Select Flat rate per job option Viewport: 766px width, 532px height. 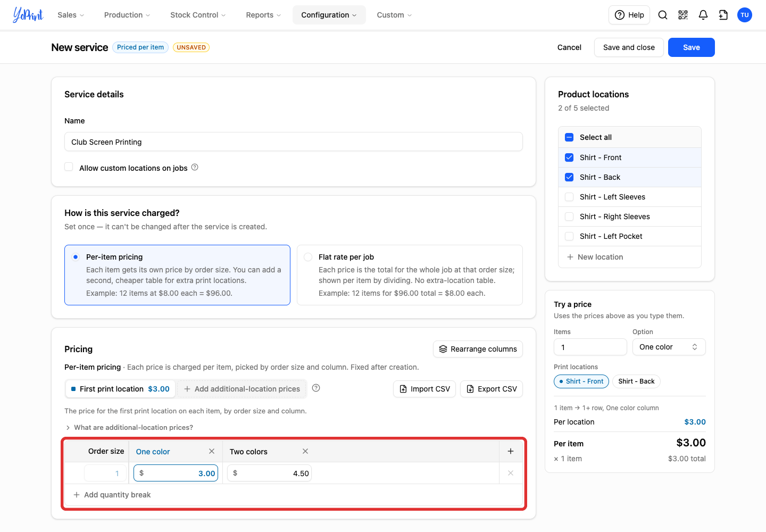coord(410,275)
